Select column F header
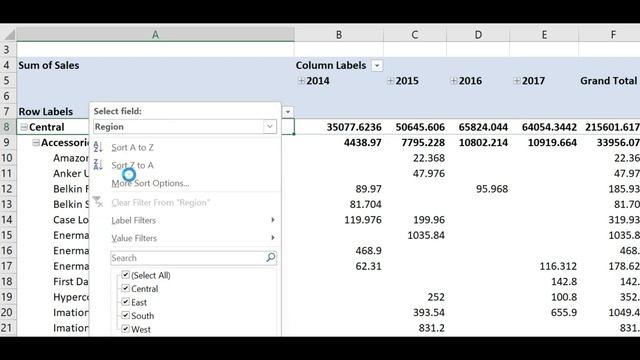This screenshot has height=360, width=640. 609,35
